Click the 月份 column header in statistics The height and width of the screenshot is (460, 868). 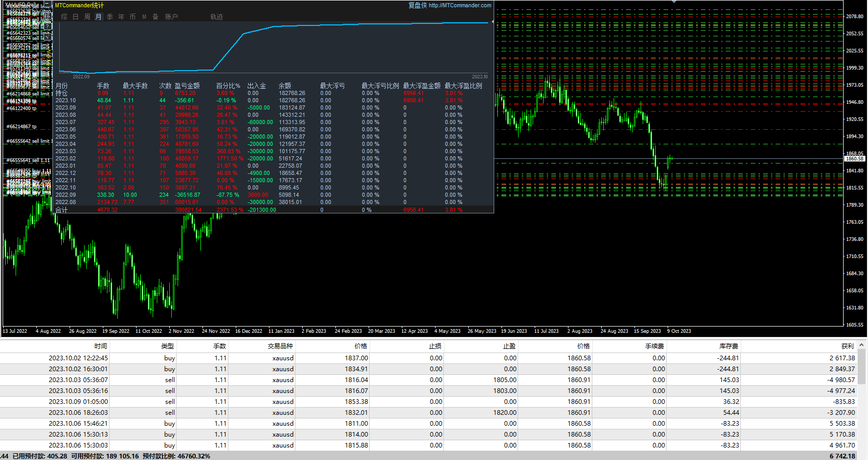62,86
